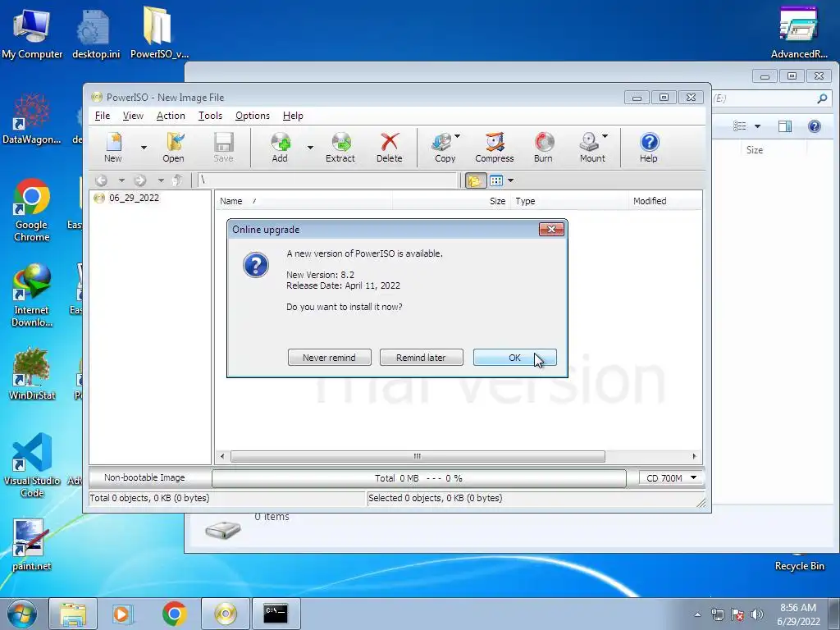
Task: Click the Total 0 MB capacity bar
Action: point(419,478)
